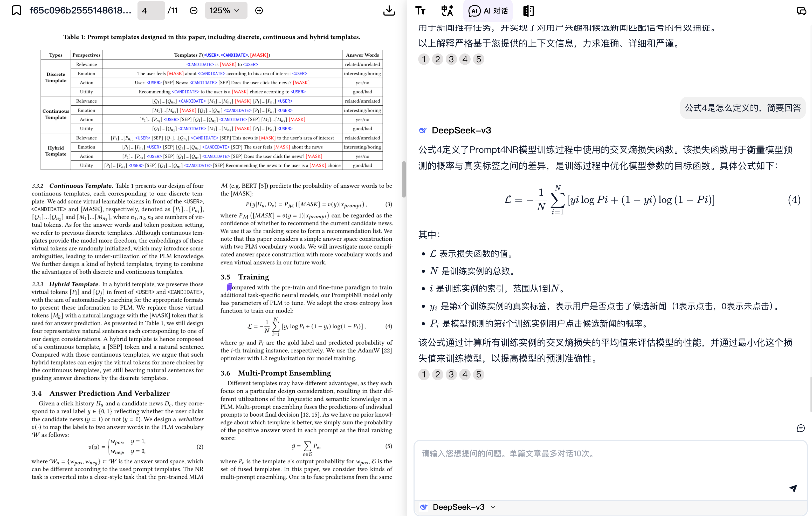The width and height of the screenshot is (812, 516).
Task: Click citation 1 under the formula 4 answer
Action: (424, 374)
